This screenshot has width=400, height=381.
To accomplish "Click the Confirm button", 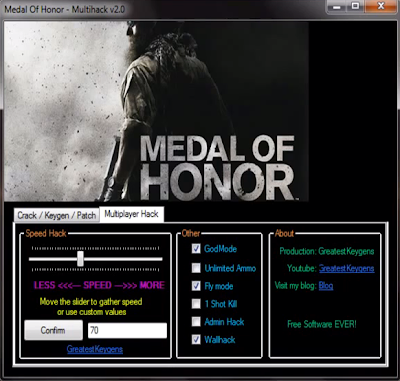I will coord(53,330).
